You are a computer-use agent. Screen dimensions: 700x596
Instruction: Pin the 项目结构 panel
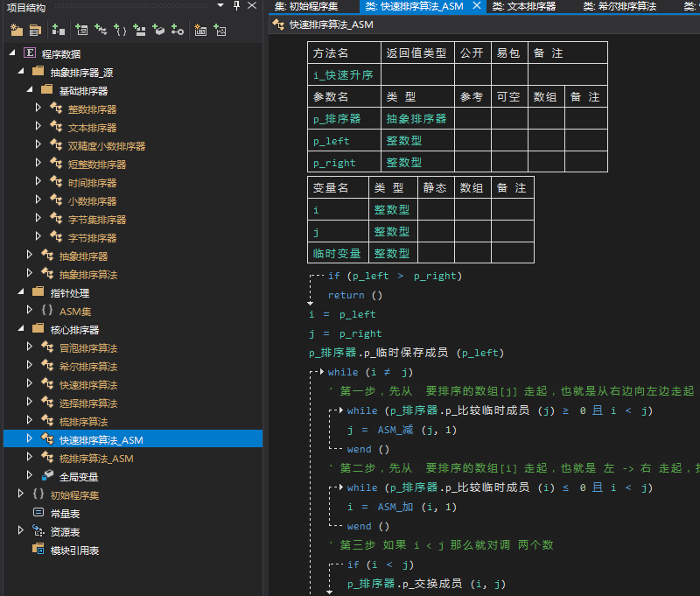(236, 6)
